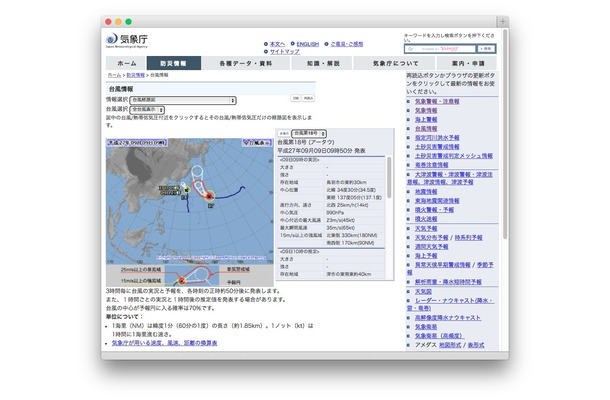Open the 案内・申請 navigation tab
The width and height of the screenshot is (610, 400).
click(x=467, y=63)
